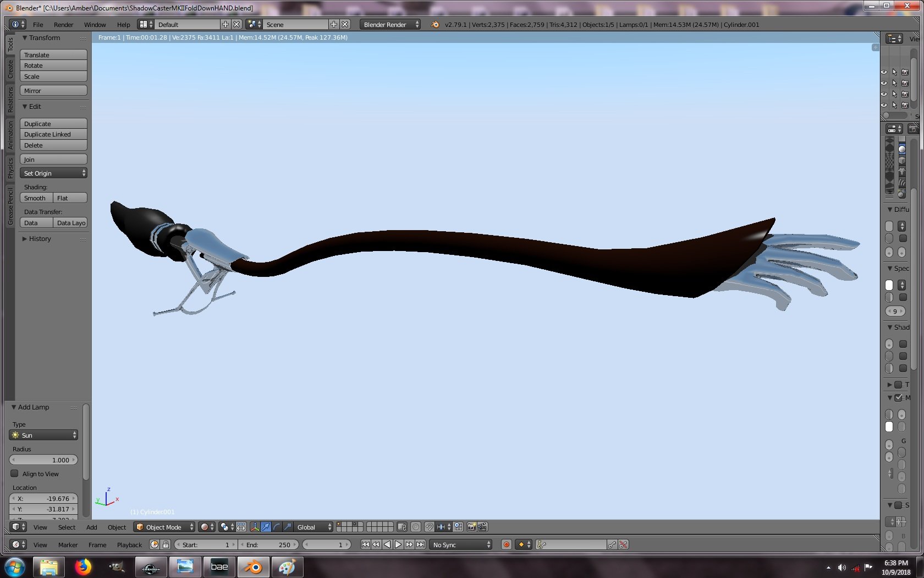This screenshot has width=924, height=578.
Task: Toggle selectability cursor of first outliner row
Action: [894, 72]
